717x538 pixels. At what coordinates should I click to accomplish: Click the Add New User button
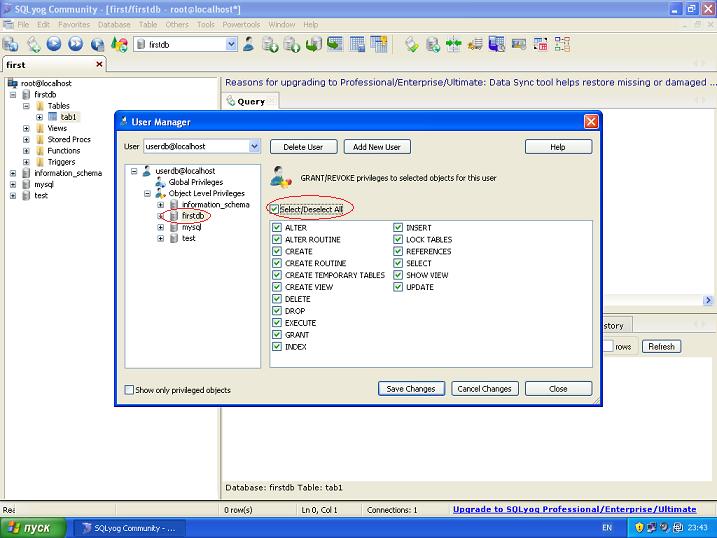pyautogui.click(x=377, y=147)
